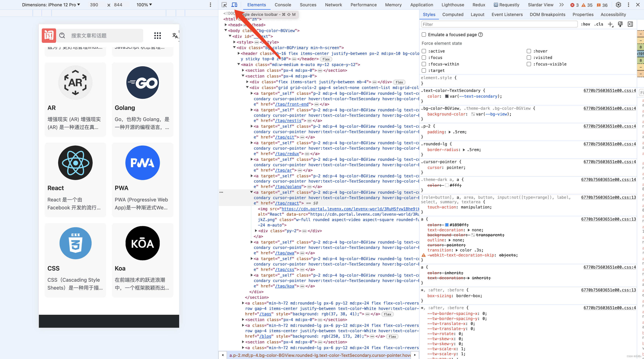Click the .cls class toggle button
This screenshot has height=359, width=644.
[x=599, y=24]
